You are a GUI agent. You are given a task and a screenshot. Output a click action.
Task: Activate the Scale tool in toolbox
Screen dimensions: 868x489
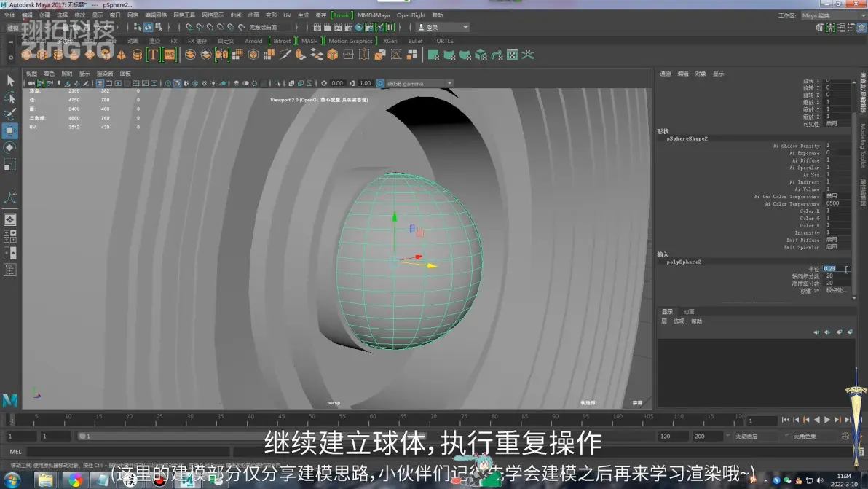click(10, 165)
